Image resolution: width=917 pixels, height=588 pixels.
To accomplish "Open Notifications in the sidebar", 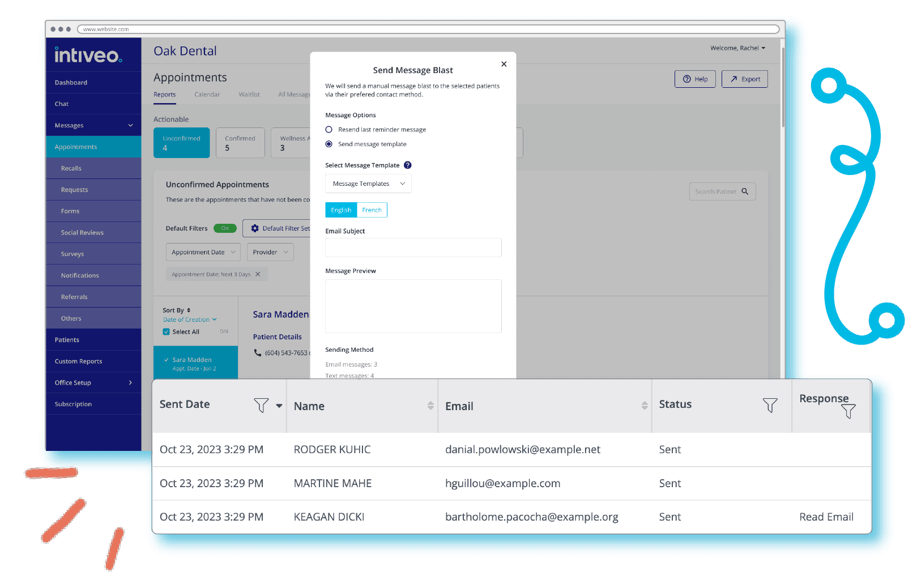I will (x=93, y=275).
